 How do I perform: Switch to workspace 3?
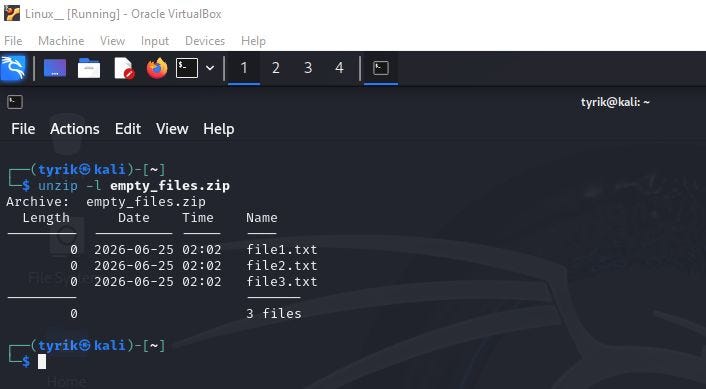[308, 68]
